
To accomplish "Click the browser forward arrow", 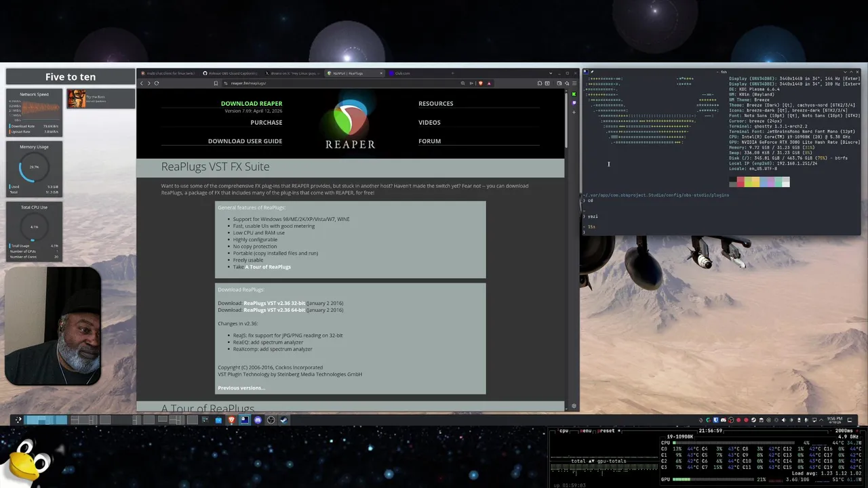I will (x=149, y=83).
